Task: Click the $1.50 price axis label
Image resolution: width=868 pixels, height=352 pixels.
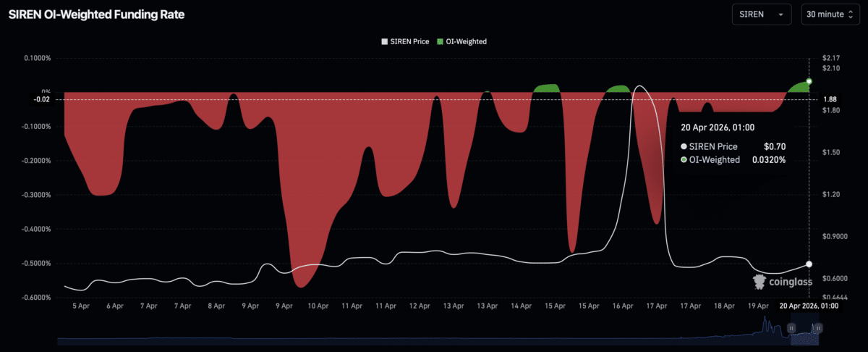Action: coord(830,153)
